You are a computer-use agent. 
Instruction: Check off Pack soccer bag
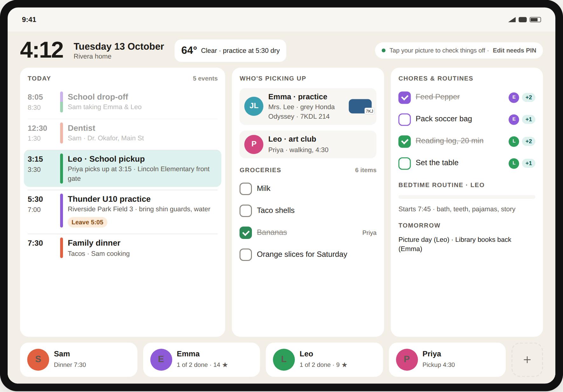click(405, 119)
